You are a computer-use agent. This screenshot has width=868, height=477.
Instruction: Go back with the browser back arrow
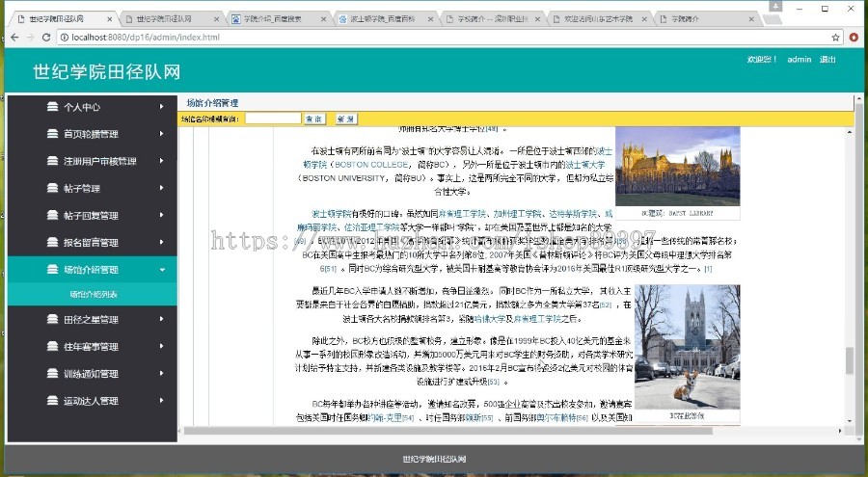click(14, 37)
